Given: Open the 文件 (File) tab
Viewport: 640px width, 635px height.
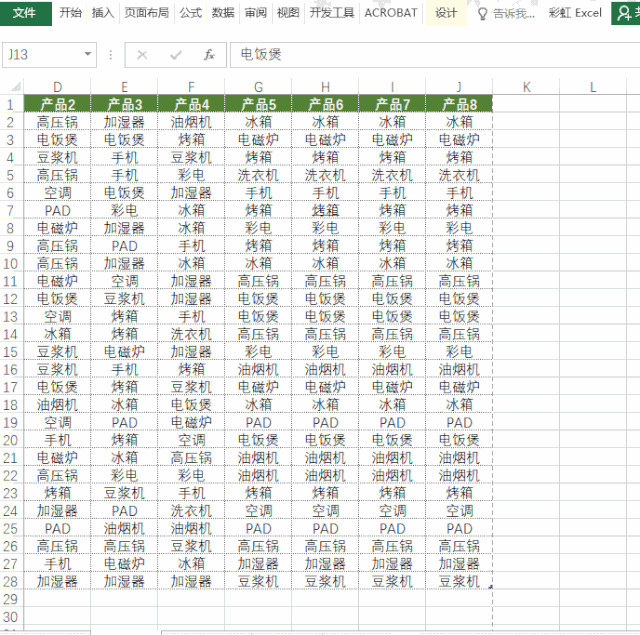Looking at the screenshot, I should (25, 13).
